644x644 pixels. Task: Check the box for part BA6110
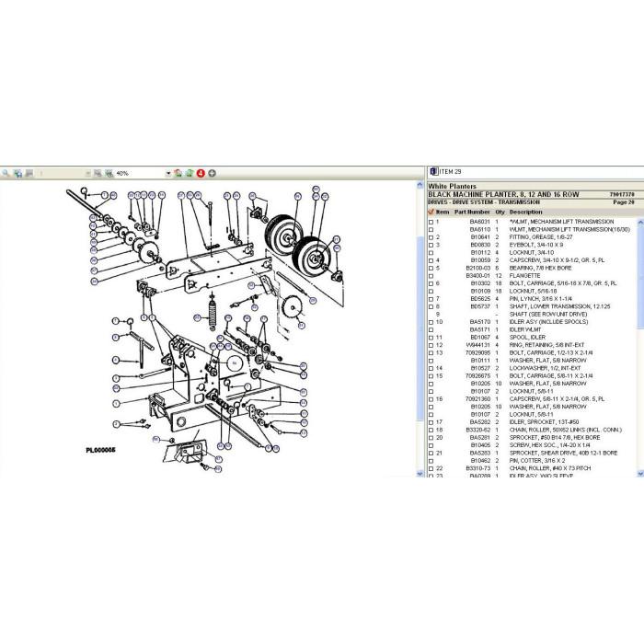click(431, 230)
